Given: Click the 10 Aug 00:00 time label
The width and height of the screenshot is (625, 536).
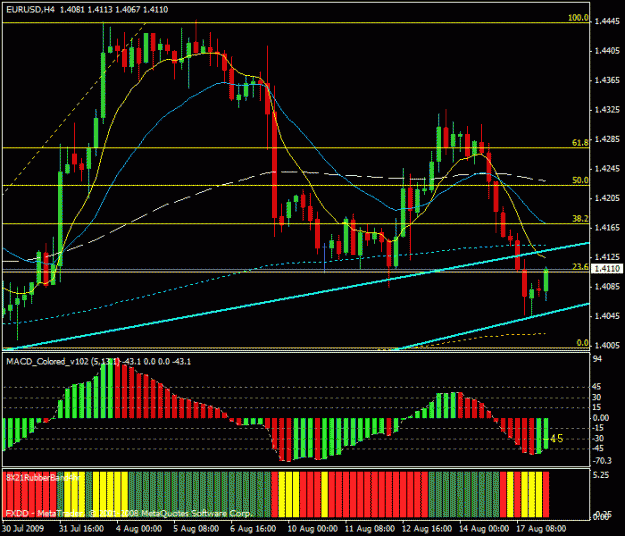Looking at the screenshot, I should pyautogui.click(x=312, y=529).
